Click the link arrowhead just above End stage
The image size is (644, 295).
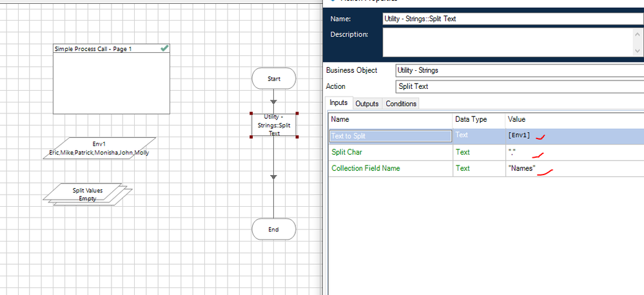(x=273, y=176)
